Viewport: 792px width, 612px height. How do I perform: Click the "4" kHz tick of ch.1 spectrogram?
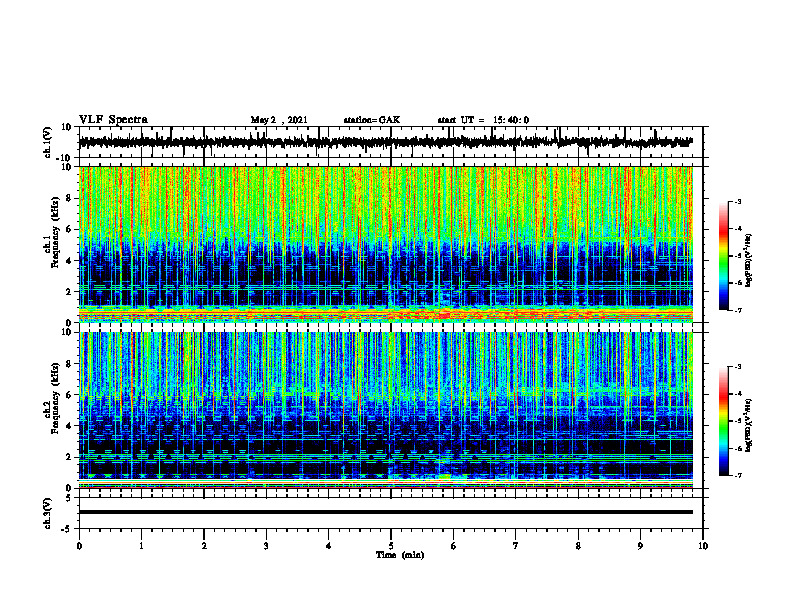tap(69, 261)
